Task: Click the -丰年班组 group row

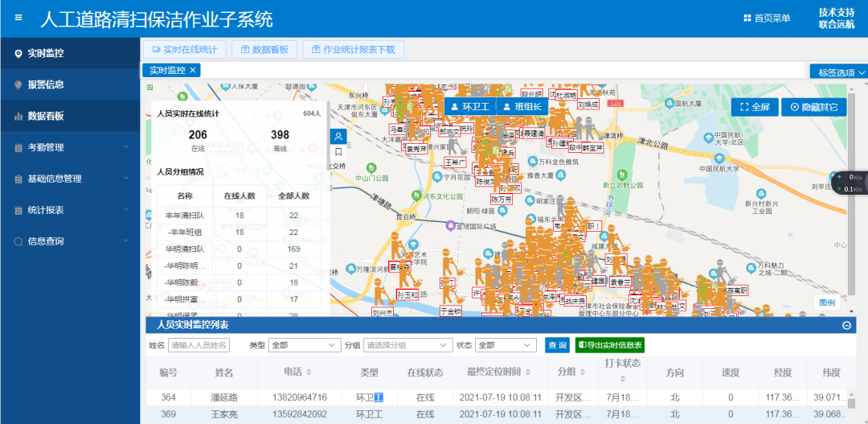Action: pos(240,232)
